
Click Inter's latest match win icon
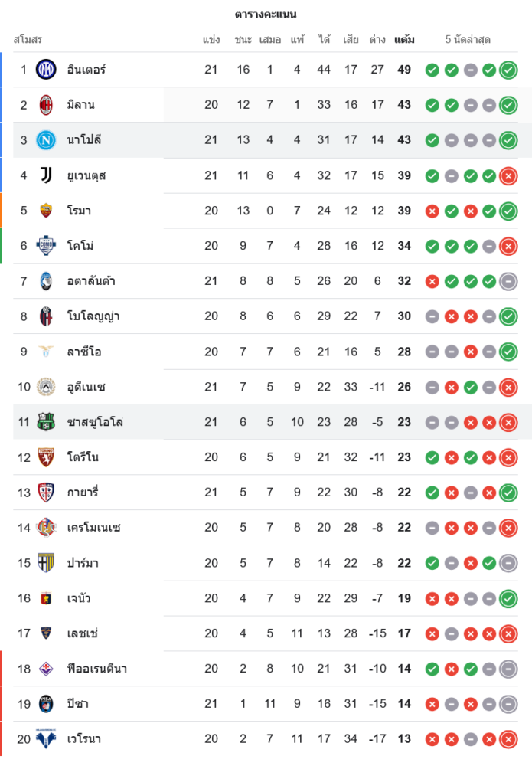[508, 70]
